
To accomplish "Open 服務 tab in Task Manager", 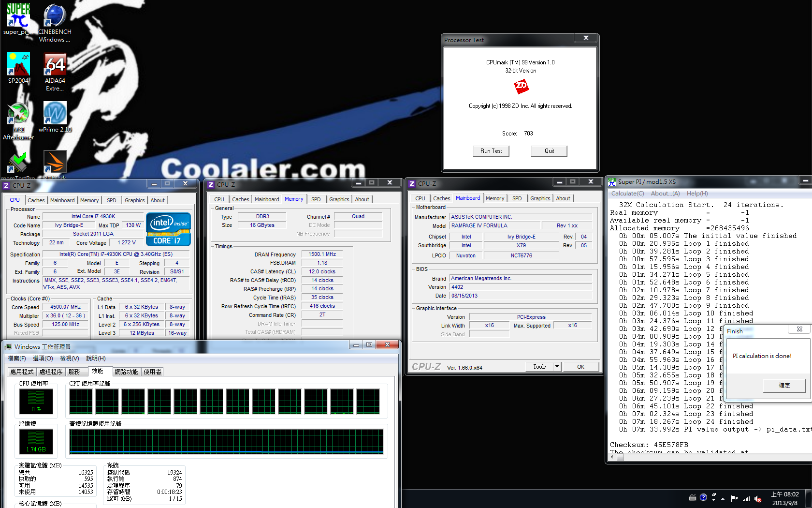I will [x=74, y=372].
